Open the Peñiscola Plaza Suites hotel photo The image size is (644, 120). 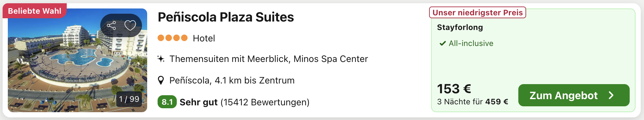click(77, 60)
